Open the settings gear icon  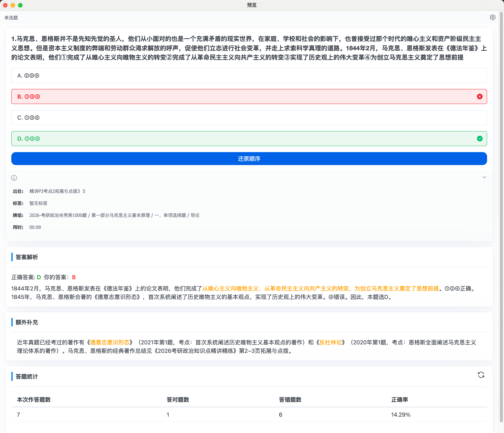pos(493,17)
